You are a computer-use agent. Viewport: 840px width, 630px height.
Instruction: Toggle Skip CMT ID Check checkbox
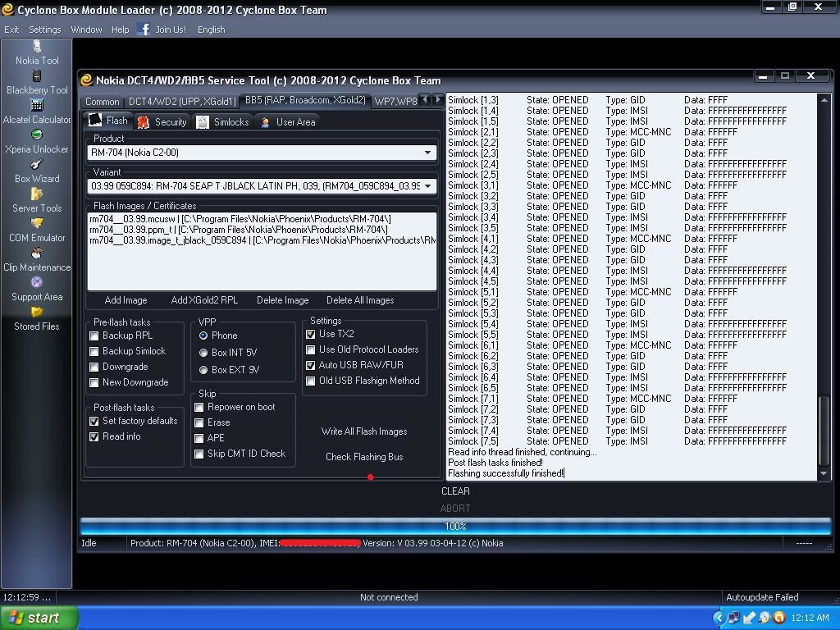199,454
